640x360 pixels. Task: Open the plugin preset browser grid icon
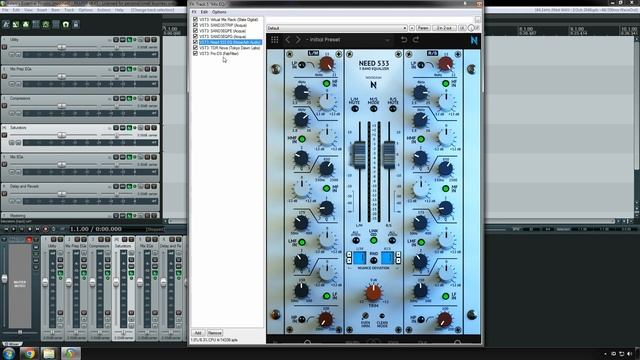pos(275,40)
